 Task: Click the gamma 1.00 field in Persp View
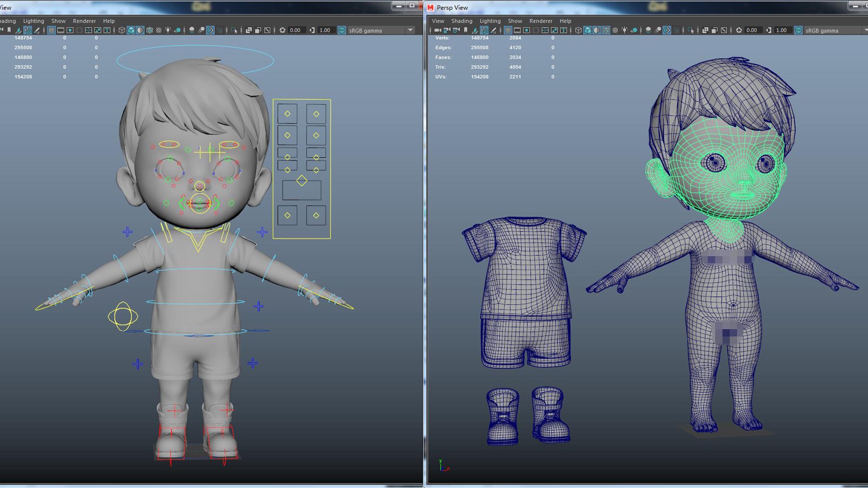(783, 30)
